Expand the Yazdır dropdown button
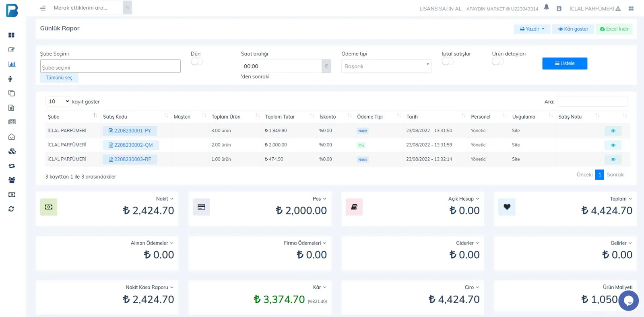The image size is (644, 317). pyautogui.click(x=532, y=29)
